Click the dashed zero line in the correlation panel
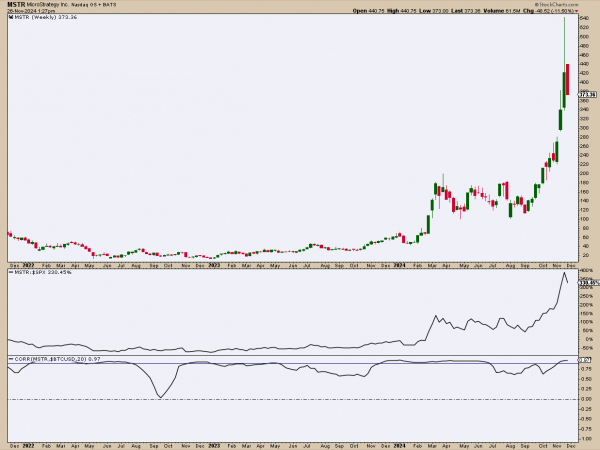Viewport: 600px width, 450px height. (293, 399)
